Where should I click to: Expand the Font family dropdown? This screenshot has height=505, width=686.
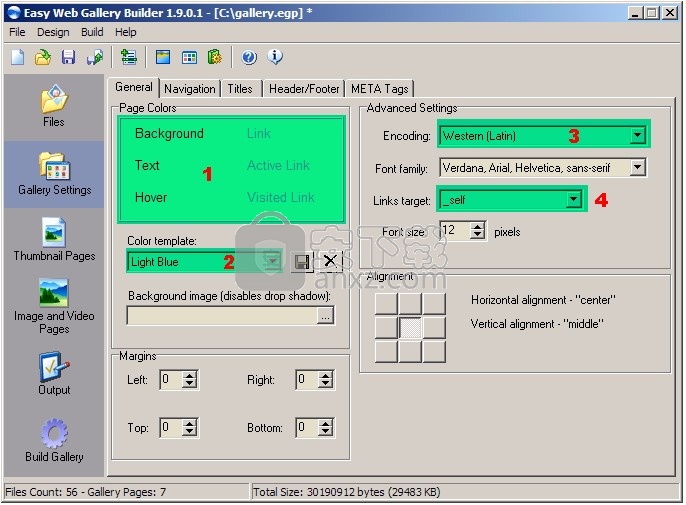pyautogui.click(x=638, y=168)
